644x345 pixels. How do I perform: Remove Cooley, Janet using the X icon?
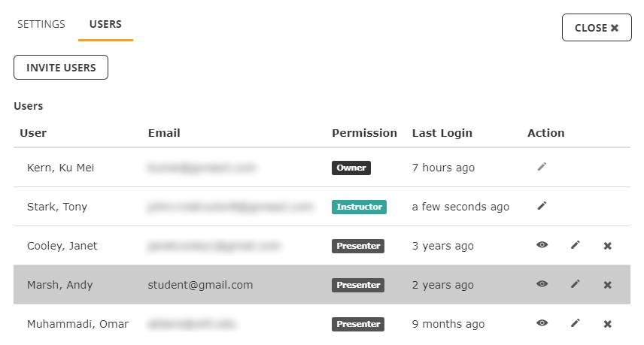[608, 246]
